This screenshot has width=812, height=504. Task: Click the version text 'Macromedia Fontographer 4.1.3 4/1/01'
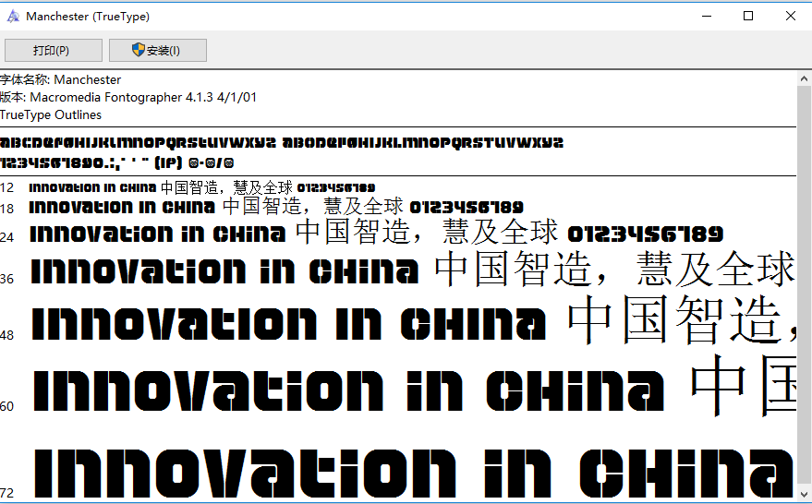pyautogui.click(x=143, y=97)
